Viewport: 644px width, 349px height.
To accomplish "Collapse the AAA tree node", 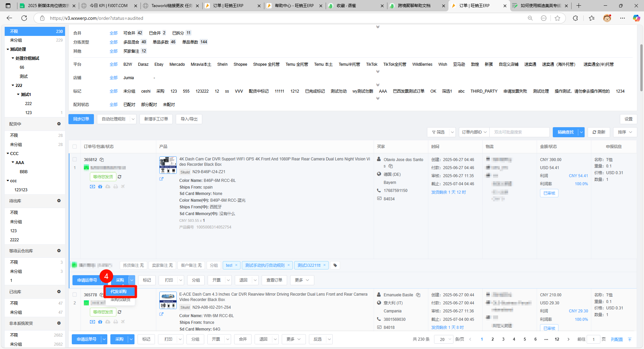I will [x=13, y=162].
